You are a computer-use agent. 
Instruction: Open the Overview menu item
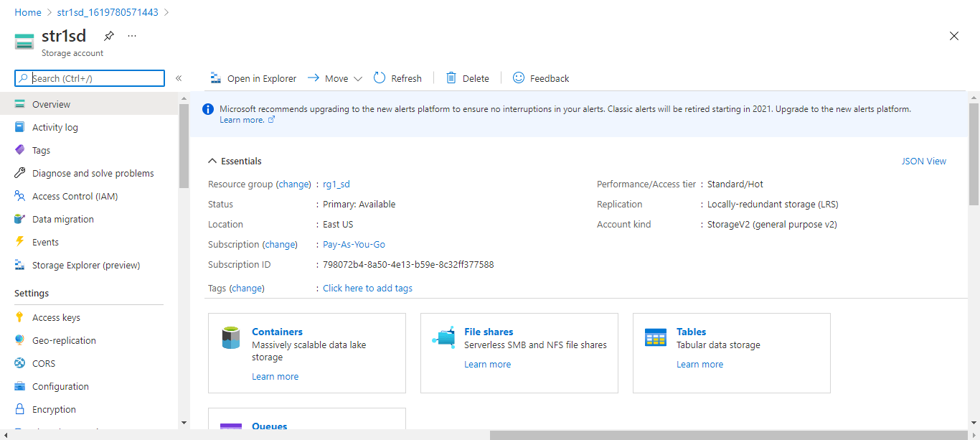pyautogui.click(x=89, y=104)
